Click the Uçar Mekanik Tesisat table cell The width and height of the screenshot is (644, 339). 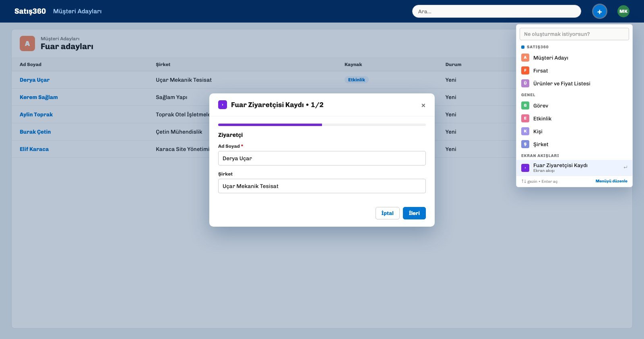click(184, 80)
